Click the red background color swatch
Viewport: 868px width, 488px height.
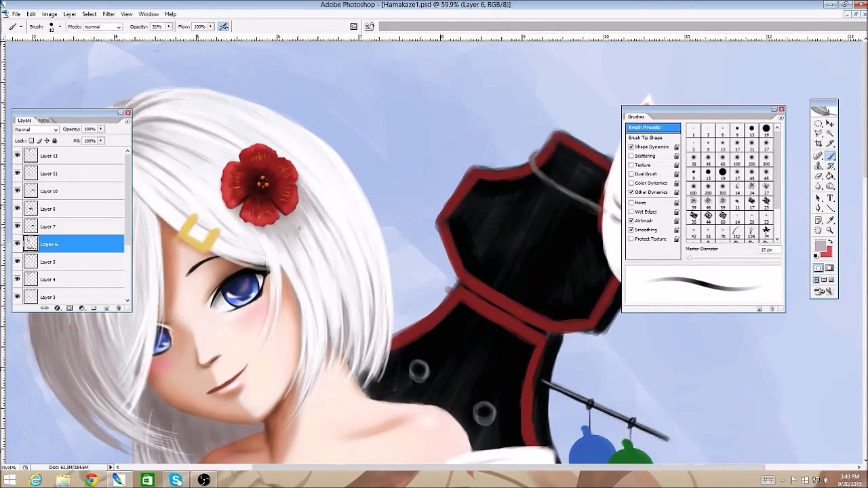point(828,253)
